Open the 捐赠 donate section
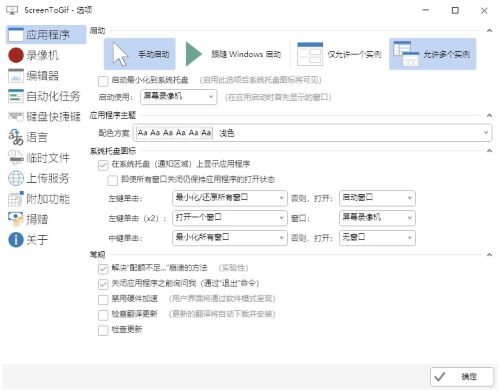Screen dimensions: 500x391 click(x=28, y=219)
